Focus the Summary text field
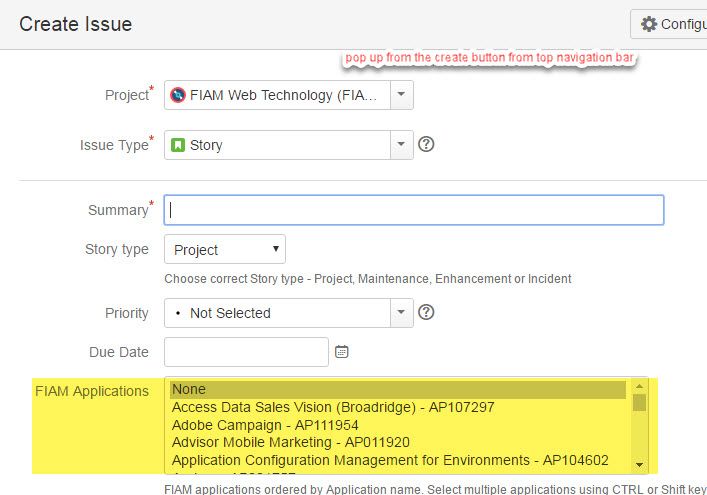 (x=414, y=210)
